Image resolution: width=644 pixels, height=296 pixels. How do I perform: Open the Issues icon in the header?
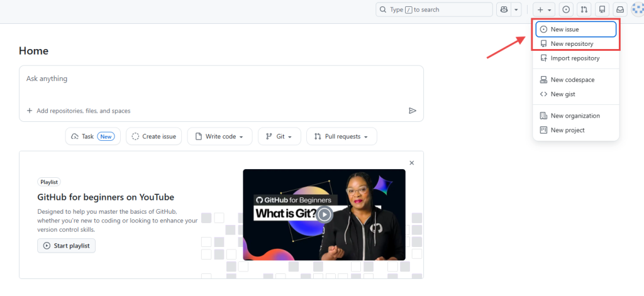(x=566, y=9)
